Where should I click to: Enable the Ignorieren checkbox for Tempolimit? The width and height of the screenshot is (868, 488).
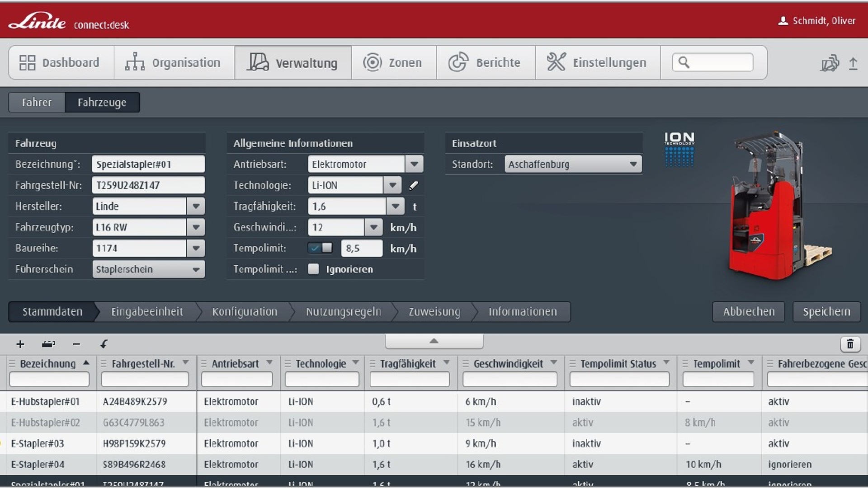coord(313,269)
